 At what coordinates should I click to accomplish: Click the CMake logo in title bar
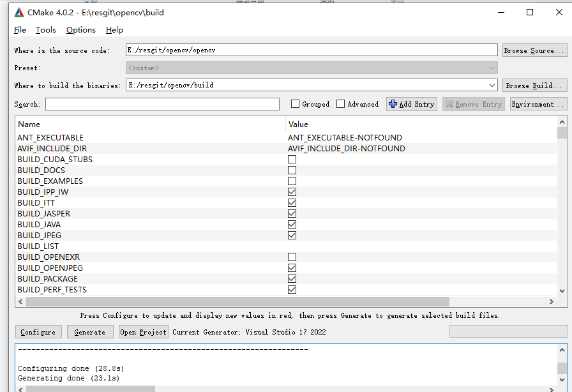coord(19,13)
